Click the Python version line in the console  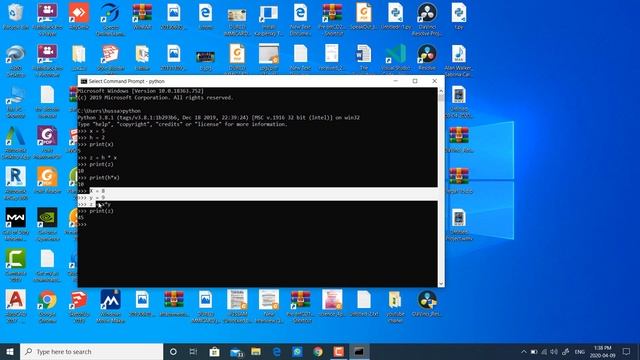(219, 118)
